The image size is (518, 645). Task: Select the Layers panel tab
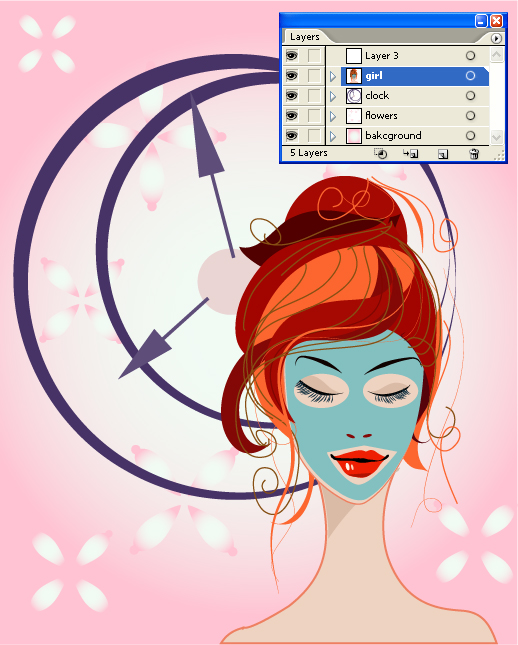point(304,37)
